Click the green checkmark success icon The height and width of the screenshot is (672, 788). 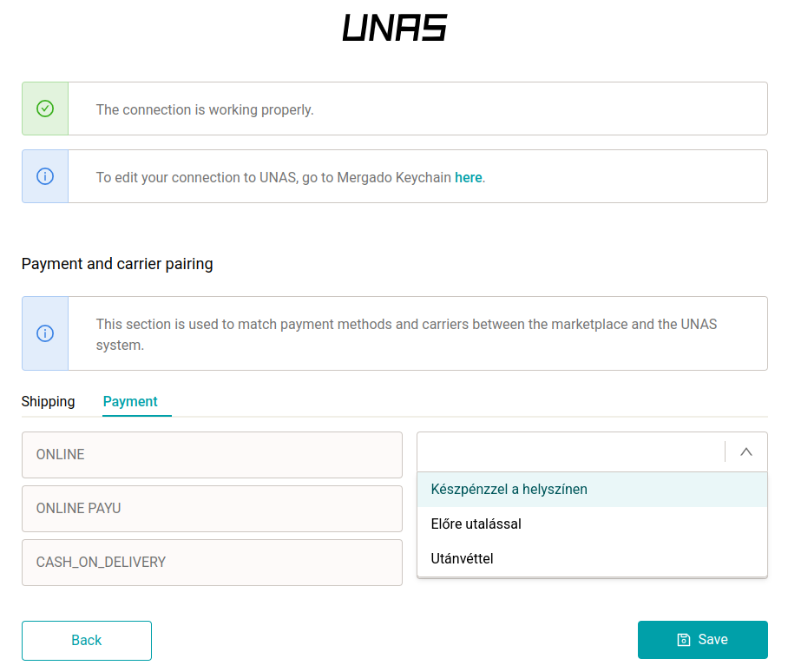point(45,109)
